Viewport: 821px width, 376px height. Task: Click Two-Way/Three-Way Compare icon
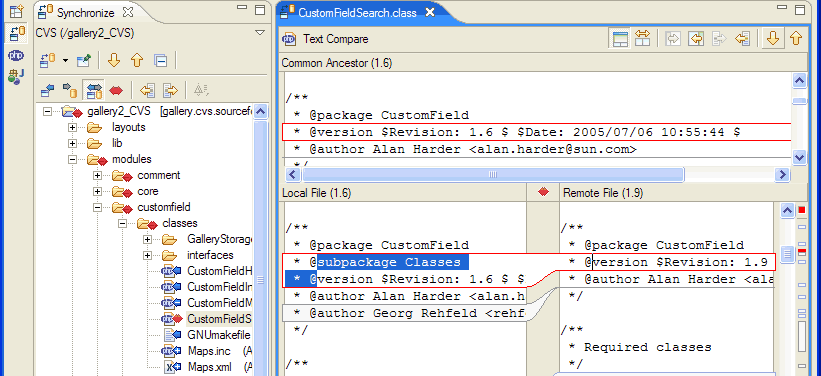642,39
